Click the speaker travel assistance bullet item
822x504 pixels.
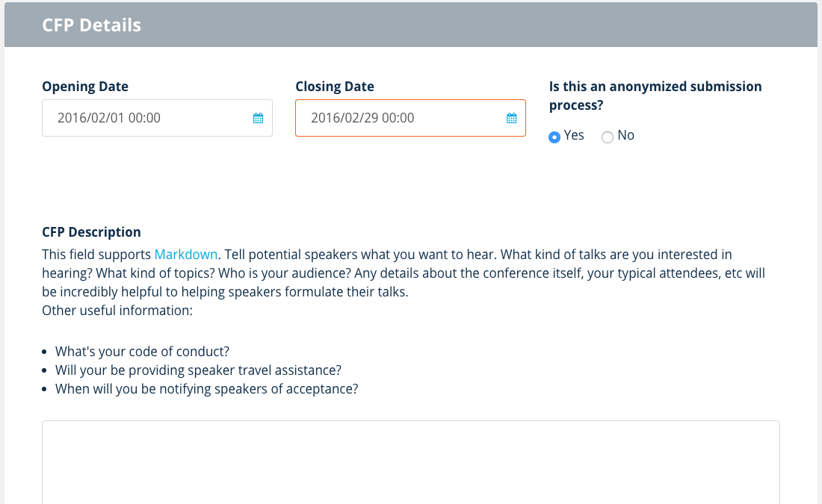198,370
